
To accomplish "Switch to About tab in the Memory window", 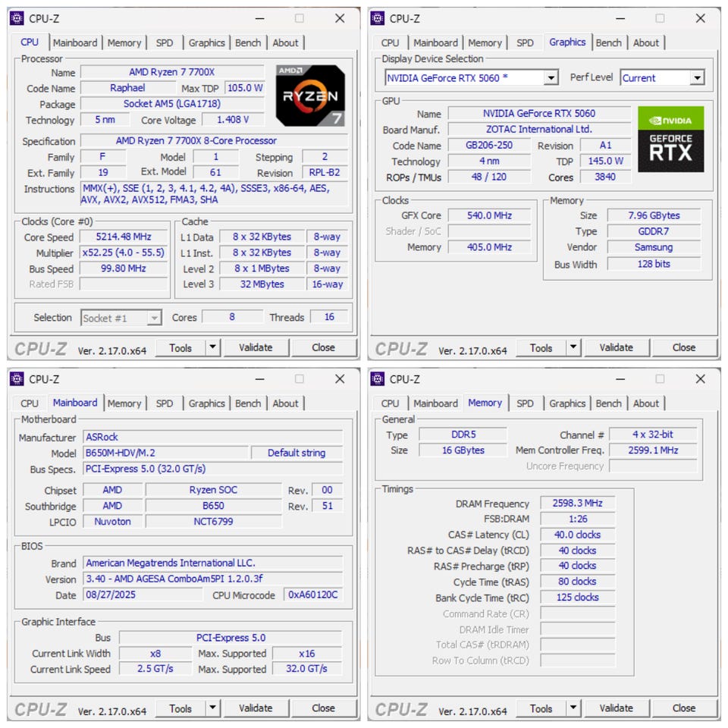I will point(646,403).
